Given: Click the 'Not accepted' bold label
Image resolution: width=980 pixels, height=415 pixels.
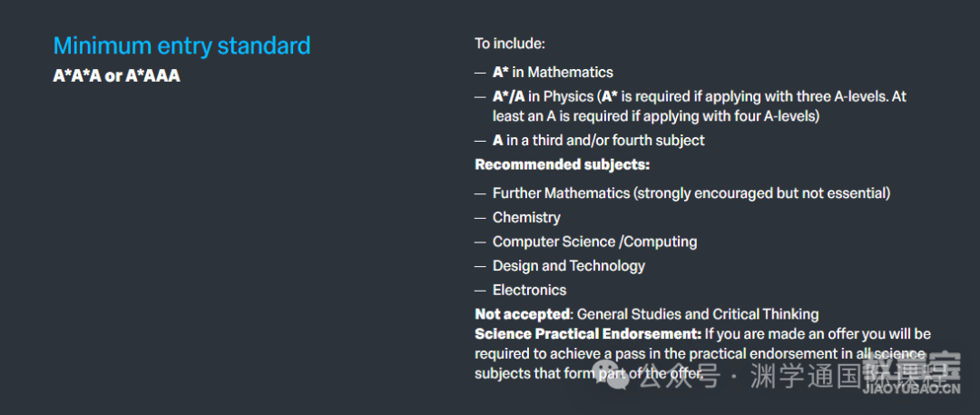Looking at the screenshot, I should coord(523,314).
